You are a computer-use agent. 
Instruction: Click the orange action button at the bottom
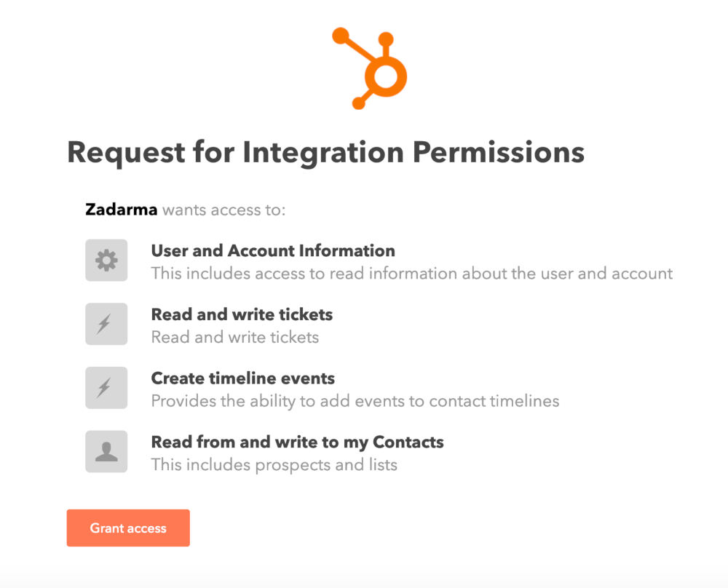tap(128, 528)
